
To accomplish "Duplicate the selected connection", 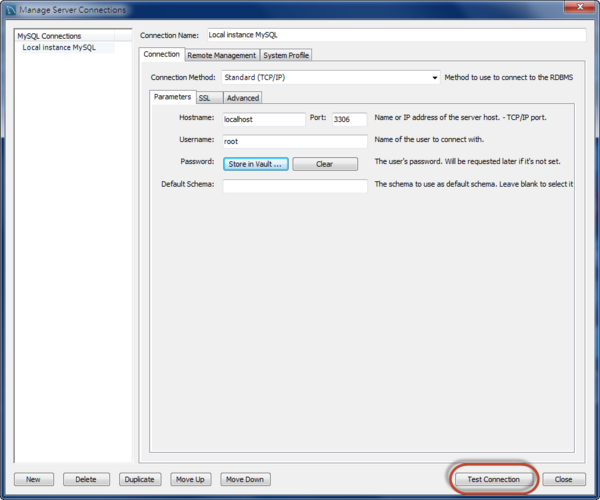I will click(139, 479).
